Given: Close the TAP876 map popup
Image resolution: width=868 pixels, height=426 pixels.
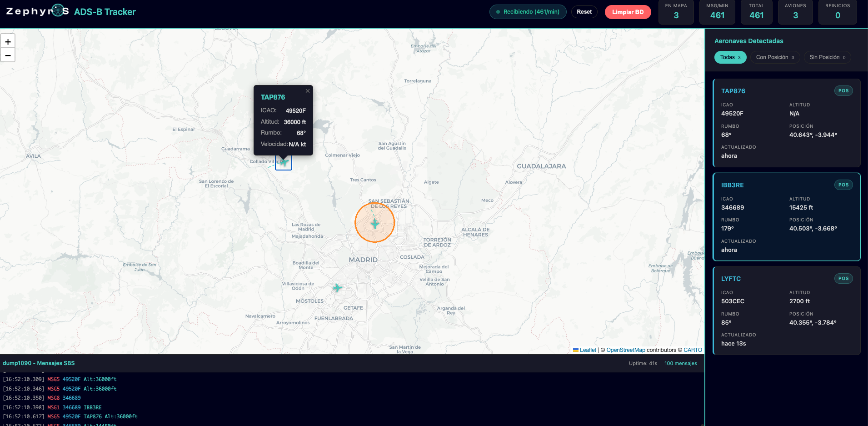Looking at the screenshot, I should [x=308, y=91].
